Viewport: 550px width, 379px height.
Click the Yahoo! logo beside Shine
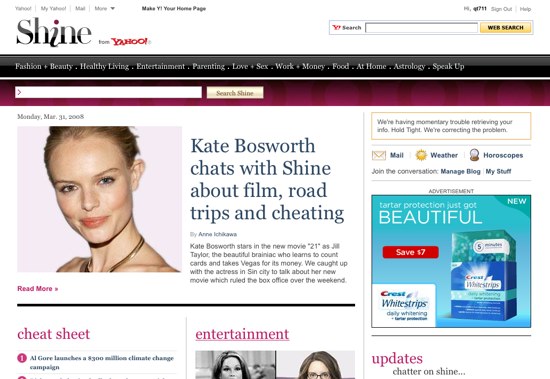pos(130,41)
